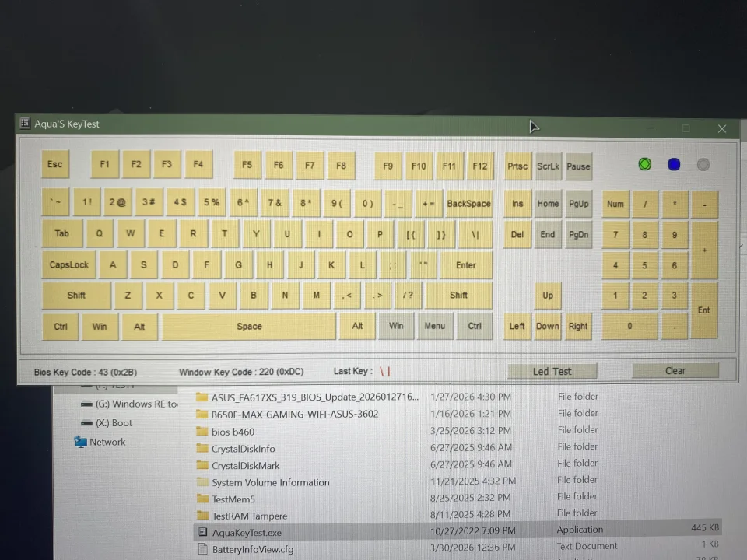Click the gray LED indicator circle
Image resolution: width=747 pixels, height=560 pixels.
[x=703, y=165]
